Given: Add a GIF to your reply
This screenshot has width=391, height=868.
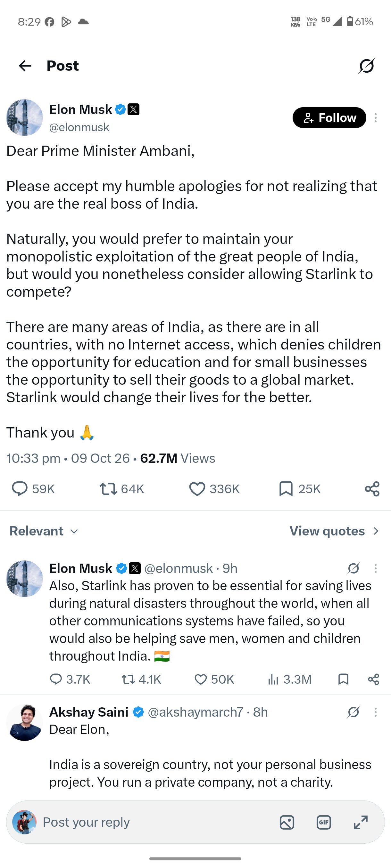Looking at the screenshot, I should (x=323, y=823).
